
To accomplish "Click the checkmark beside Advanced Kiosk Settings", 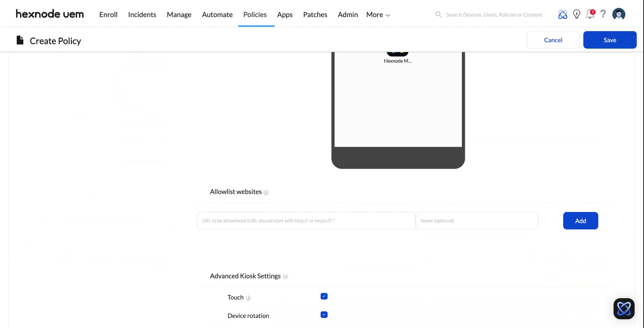I will [x=286, y=277].
